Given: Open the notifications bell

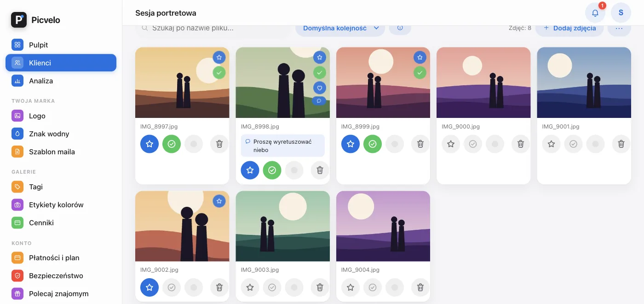Looking at the screenshot, I should click(595, 13).
